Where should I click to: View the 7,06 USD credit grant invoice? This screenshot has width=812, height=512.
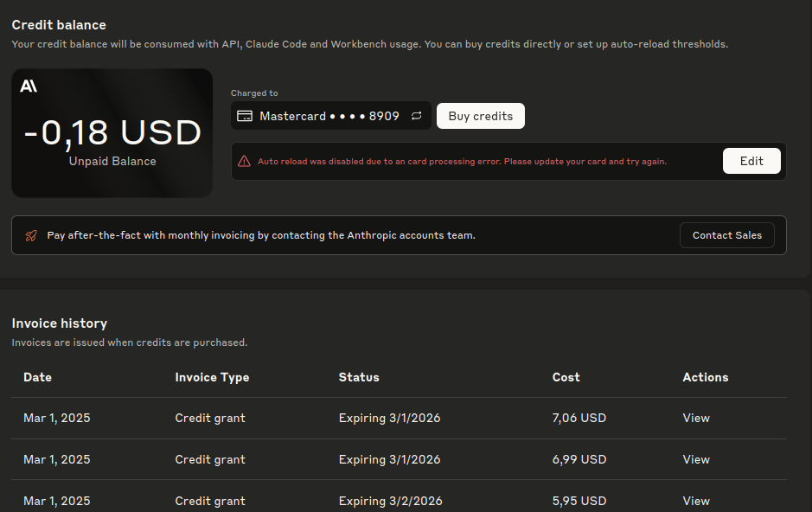coord(695,418)
